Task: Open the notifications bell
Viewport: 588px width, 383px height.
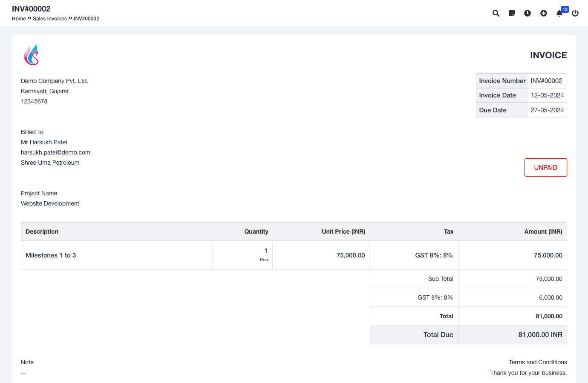Action: 559,13
